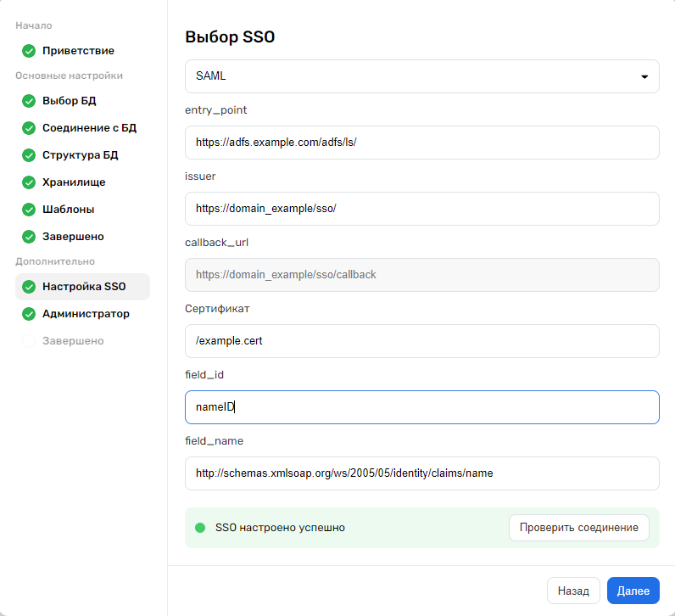
Task: Click the Основные настройки section header
Action: coord(69,76)
